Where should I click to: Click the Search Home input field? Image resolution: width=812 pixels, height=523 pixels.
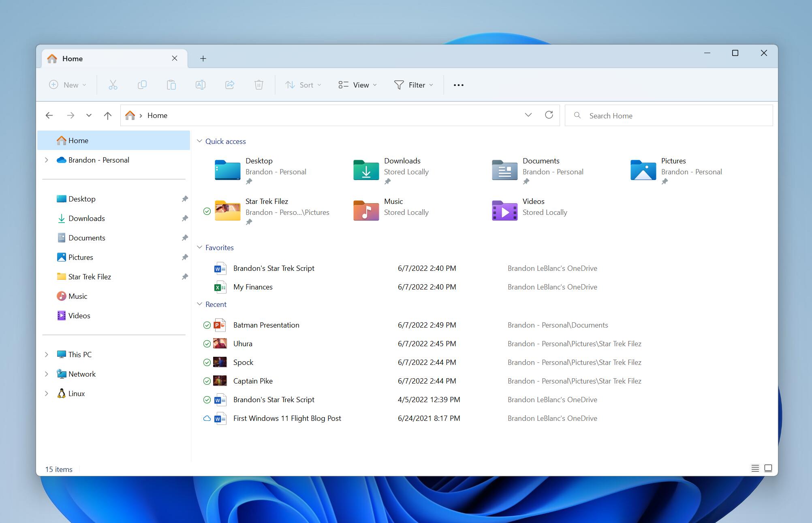(669, 115)
